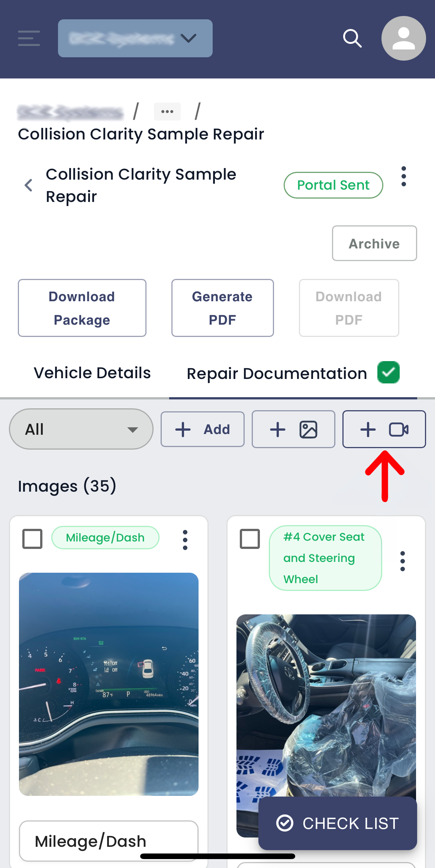Expand the company selector dropdown in header
435x868 pixels.
pyautogui.click(x=135, y=38)
